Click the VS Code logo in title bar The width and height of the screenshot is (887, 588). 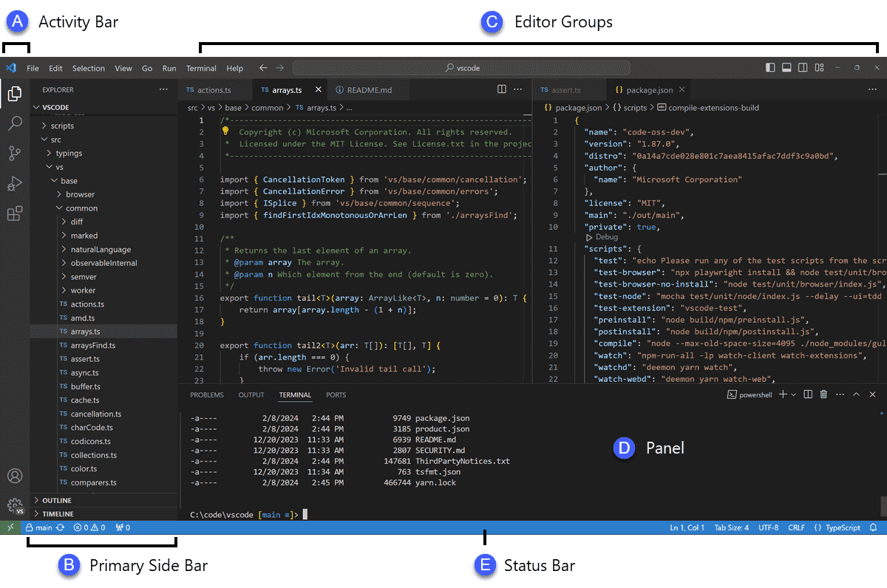point(11,68)
